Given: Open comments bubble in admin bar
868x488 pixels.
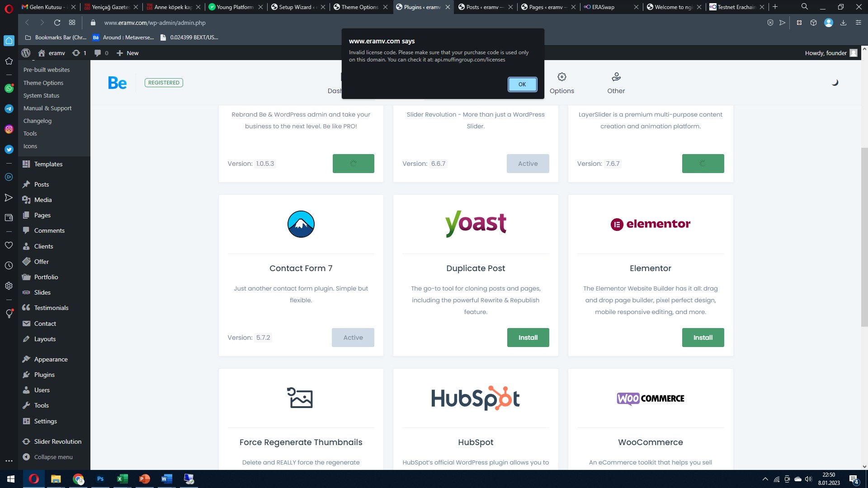Looking at the screenshot, I should (101, 53).
